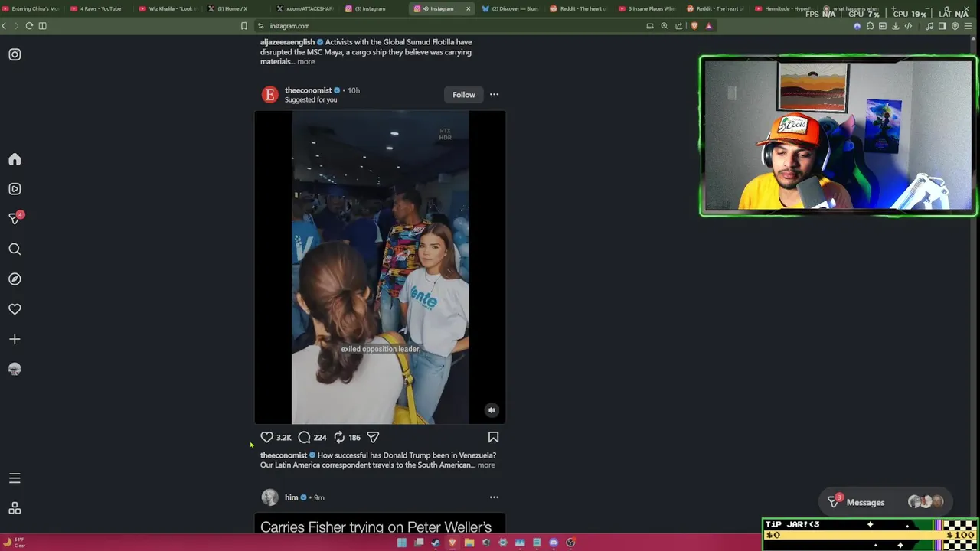Image resolution: width=980 pixels, height=551 pixels.
Task: Open the Explore compass icon
Action: [15, 279]
